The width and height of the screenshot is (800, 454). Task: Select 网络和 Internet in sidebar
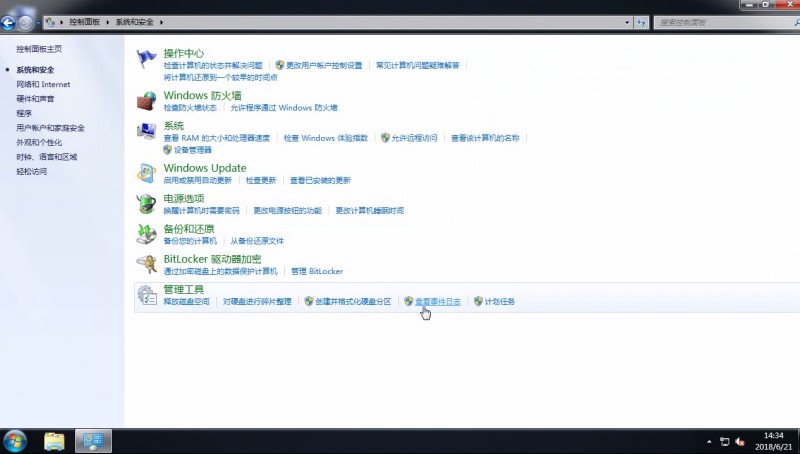43,84
